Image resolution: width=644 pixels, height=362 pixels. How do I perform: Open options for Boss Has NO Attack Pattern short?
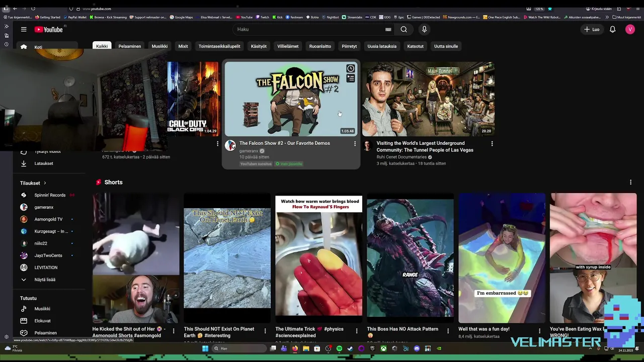pos(448,331)
